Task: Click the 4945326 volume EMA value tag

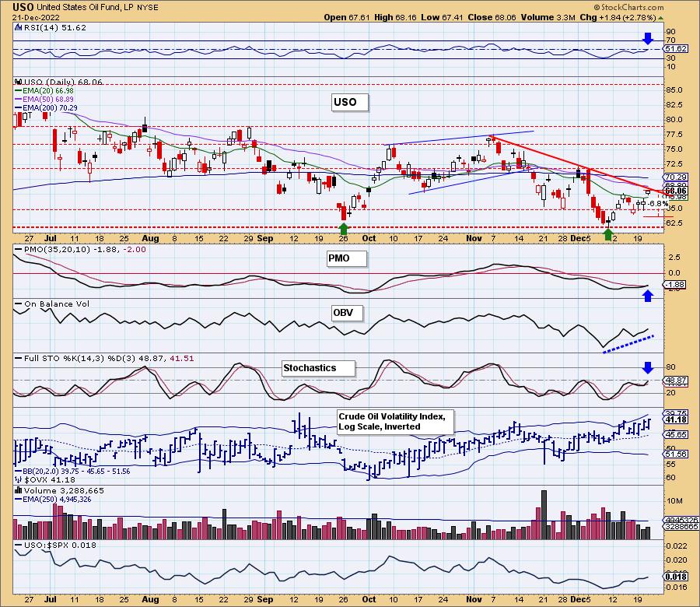Action: point(681,520)
